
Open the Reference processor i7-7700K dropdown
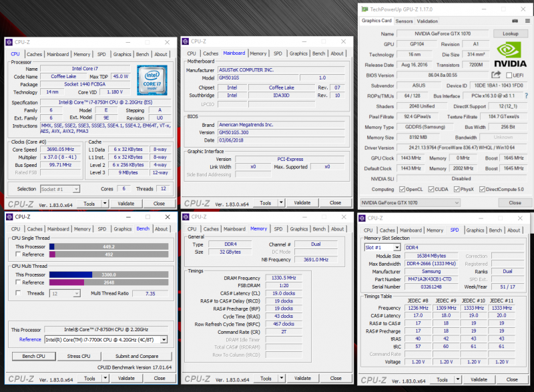106,339
